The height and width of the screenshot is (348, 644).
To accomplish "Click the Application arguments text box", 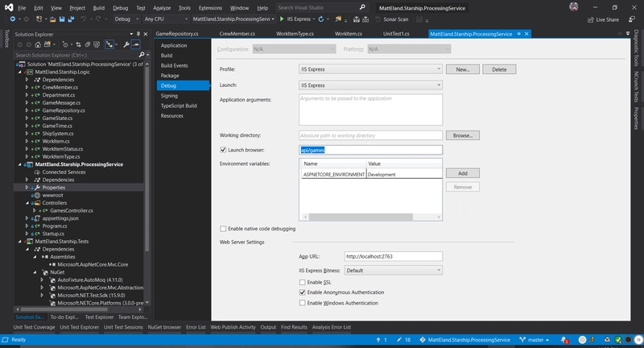I will (x=370, y=110).
